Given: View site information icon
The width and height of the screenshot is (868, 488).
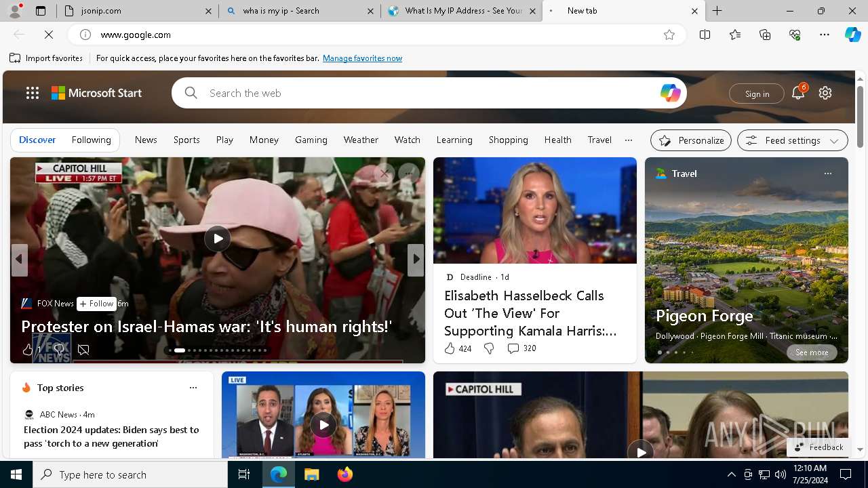Looking at the screenshot, I should point(85,35).
